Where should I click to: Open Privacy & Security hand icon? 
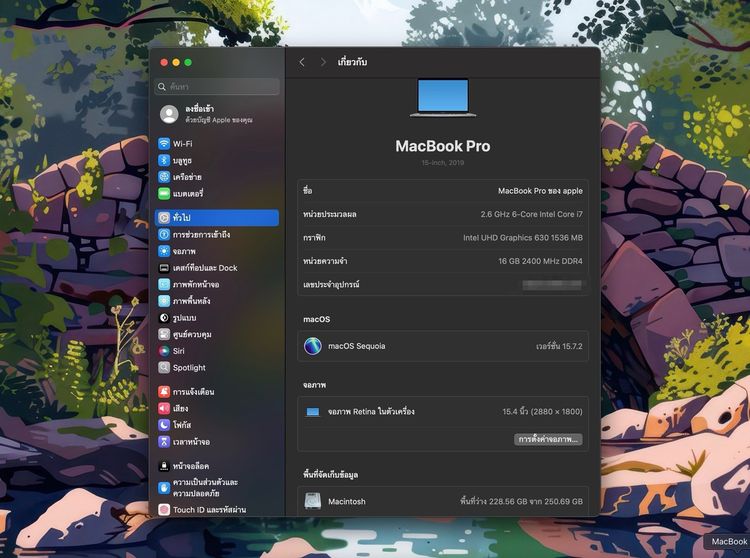click(164, 488)
